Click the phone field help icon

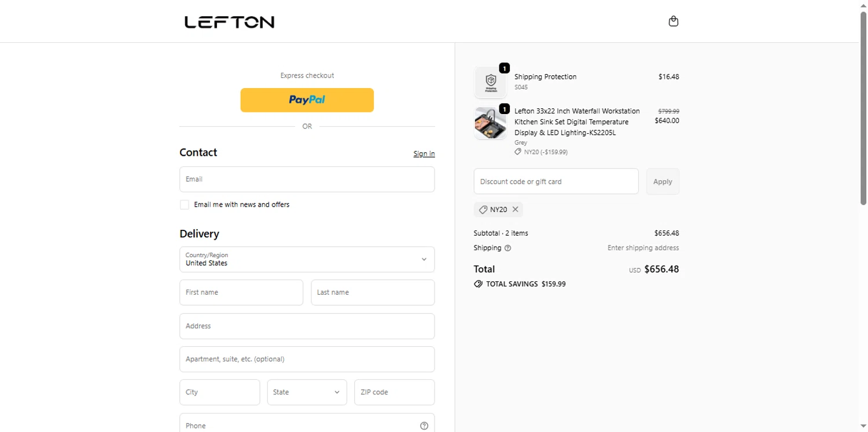pos(424,426)
